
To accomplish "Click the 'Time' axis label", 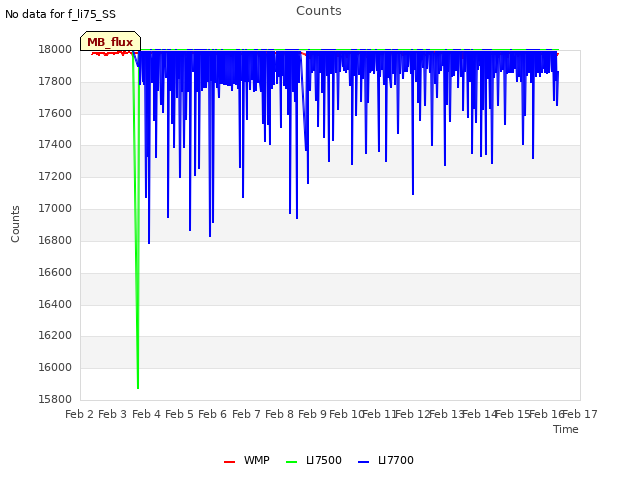I will tap(566, 429).
